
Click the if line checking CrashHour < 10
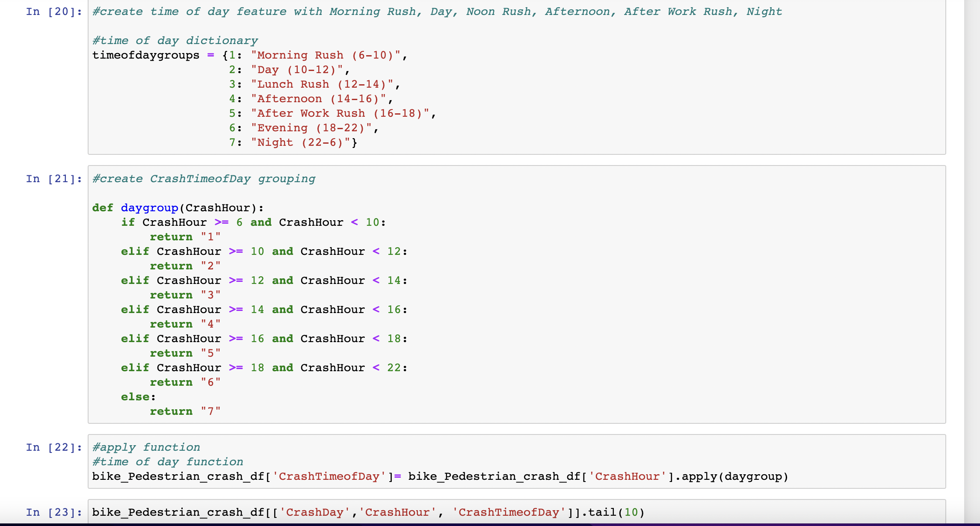(254, 222)
